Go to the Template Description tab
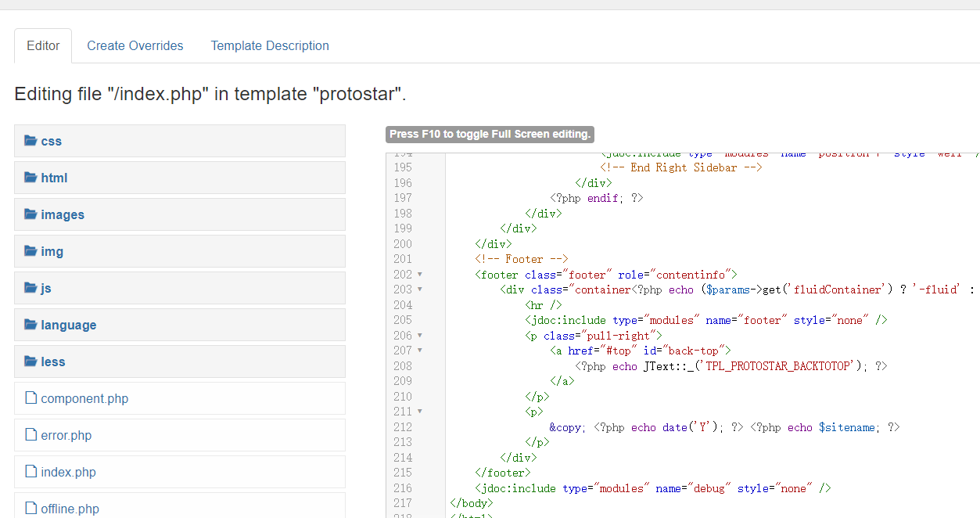 [x=270, y=45]
